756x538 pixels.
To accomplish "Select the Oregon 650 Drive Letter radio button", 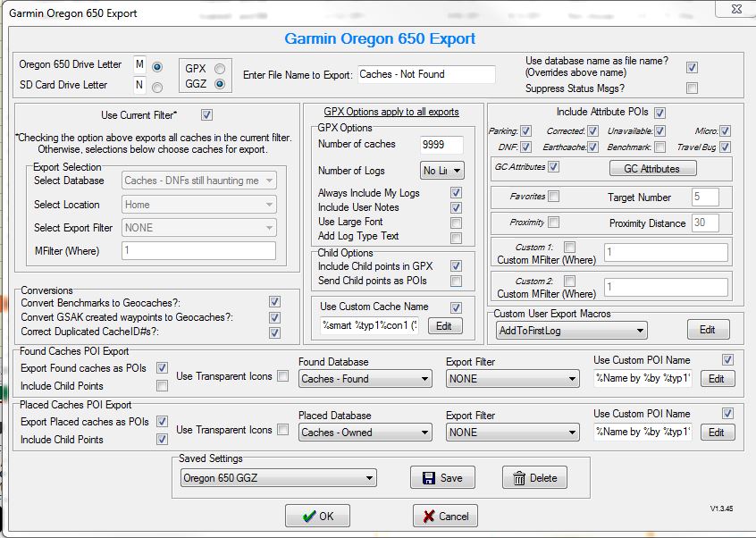I will 156,67.
